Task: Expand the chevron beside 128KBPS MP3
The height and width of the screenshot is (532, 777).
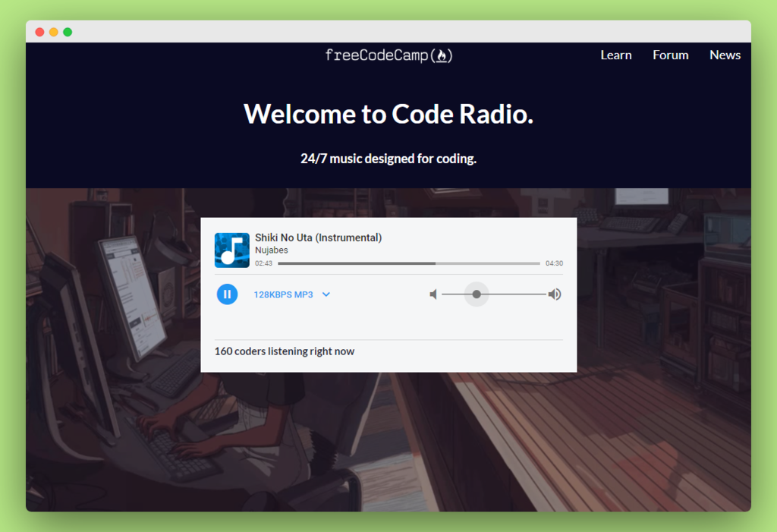Action: [326, 294]
